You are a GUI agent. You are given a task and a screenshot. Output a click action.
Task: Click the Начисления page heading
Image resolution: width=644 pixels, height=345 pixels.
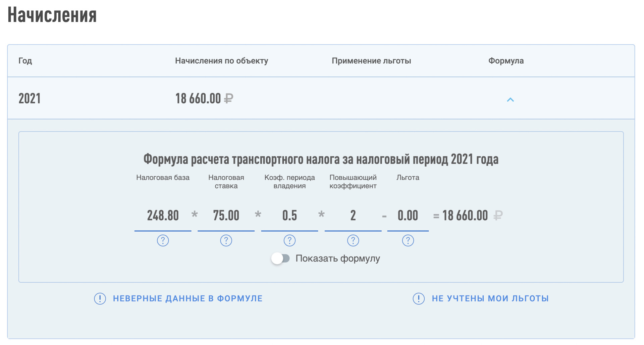[52, 15]
